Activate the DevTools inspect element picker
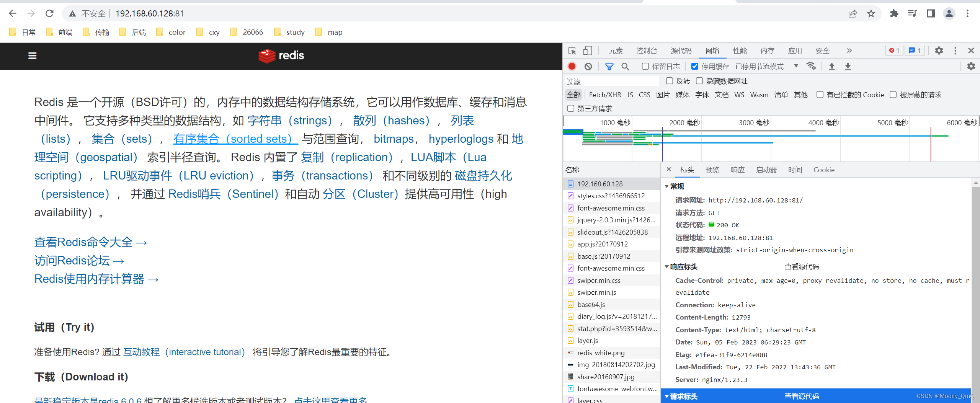980x403 pixels. click(572, 51)
